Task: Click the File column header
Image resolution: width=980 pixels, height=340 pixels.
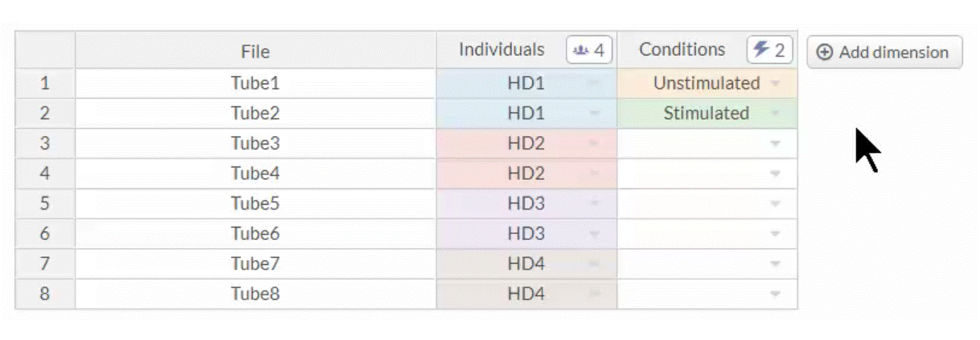Action: 255,51
